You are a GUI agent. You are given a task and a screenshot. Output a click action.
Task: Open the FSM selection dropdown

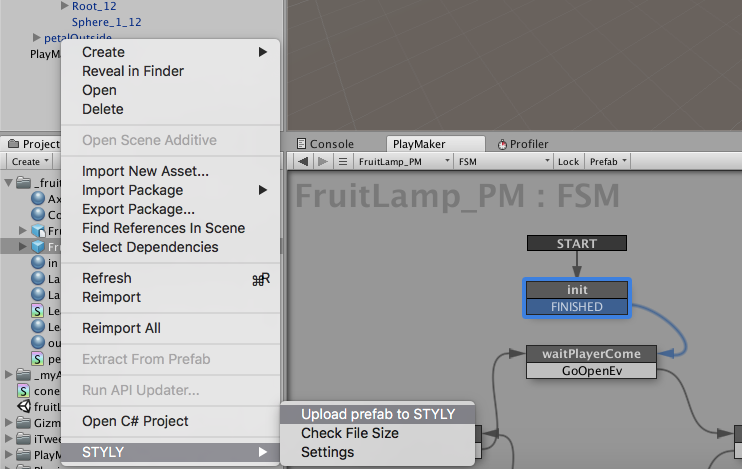[504, 161]
